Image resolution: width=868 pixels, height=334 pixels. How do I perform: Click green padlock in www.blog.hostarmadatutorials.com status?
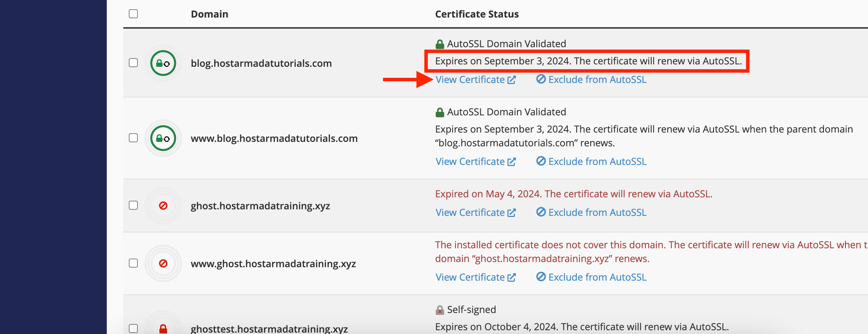440,112
